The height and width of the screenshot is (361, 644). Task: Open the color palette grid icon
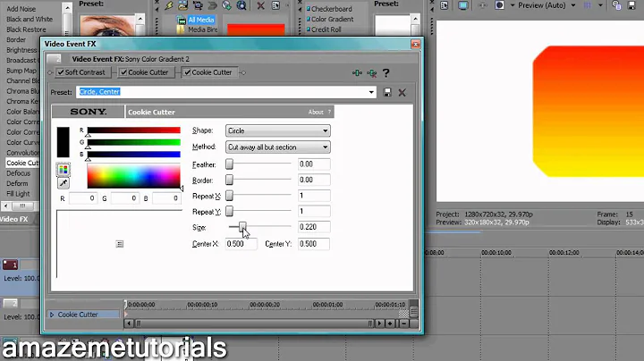[x=63, y=170]
